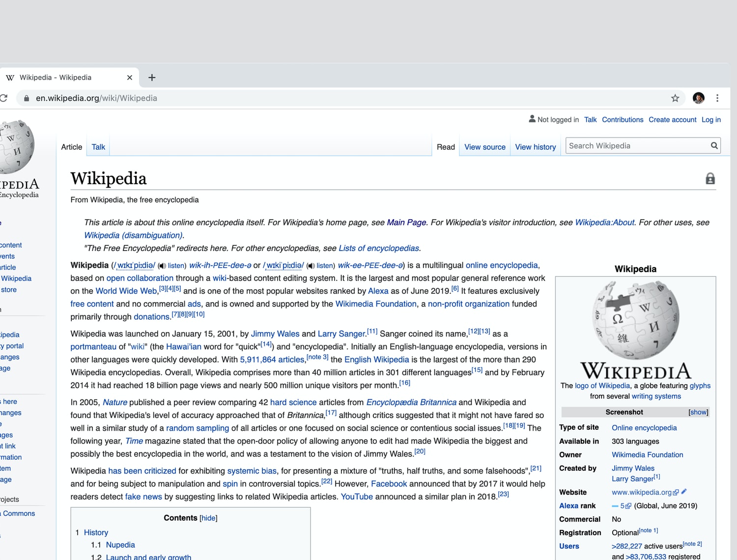Follow the portmanteau link
The image size is (737, 560).
coord(93,347)
